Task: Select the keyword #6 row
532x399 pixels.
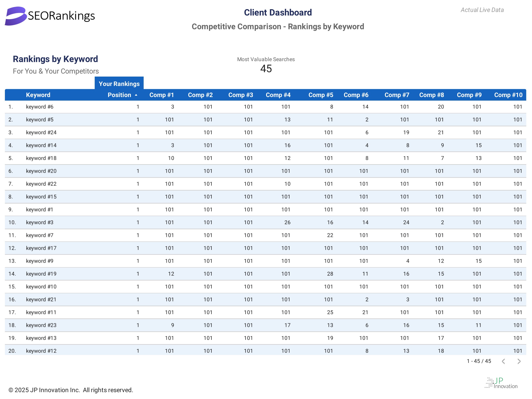Action: pos(40,107)
